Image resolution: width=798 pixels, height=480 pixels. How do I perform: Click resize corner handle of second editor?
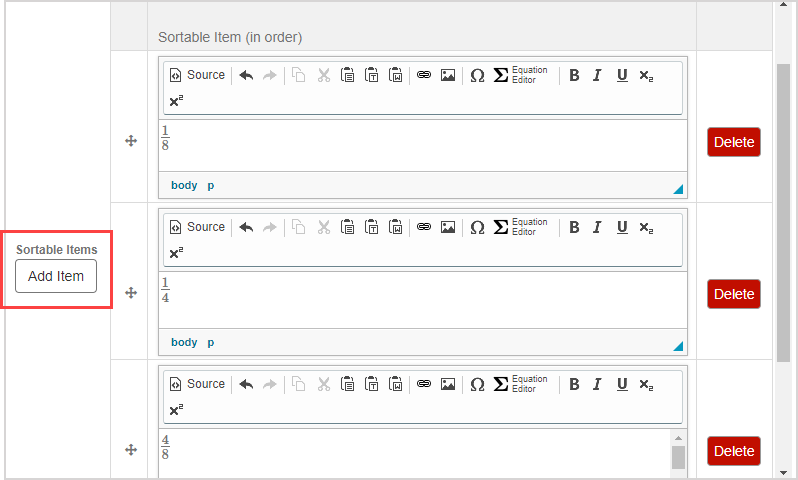click(678, 346)
